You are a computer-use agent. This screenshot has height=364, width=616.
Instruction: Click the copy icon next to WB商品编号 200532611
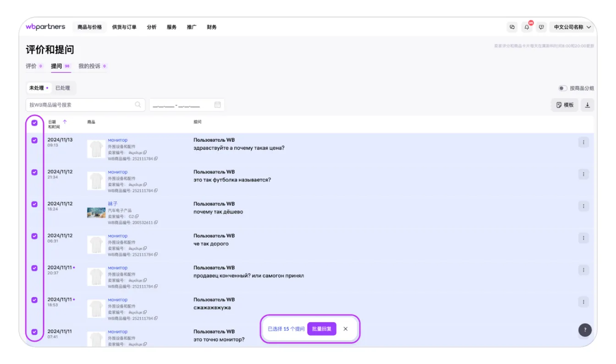[x=156, y=222]
